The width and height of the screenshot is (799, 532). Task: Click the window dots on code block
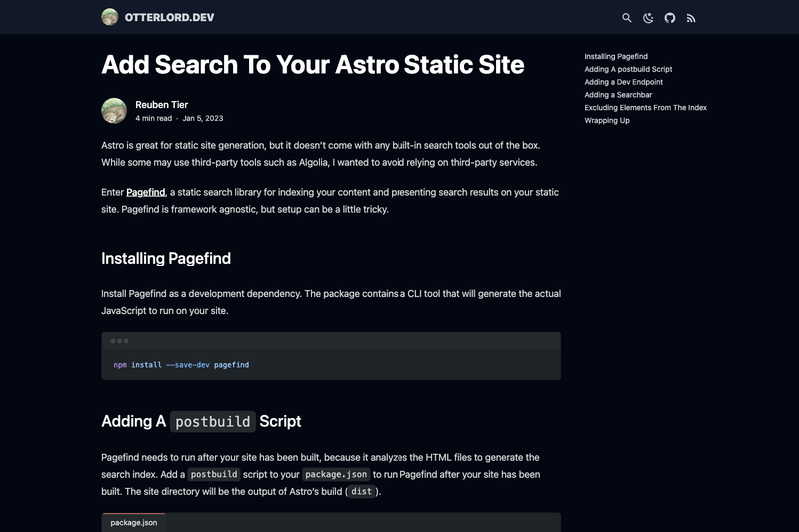(x=119, y=341)
